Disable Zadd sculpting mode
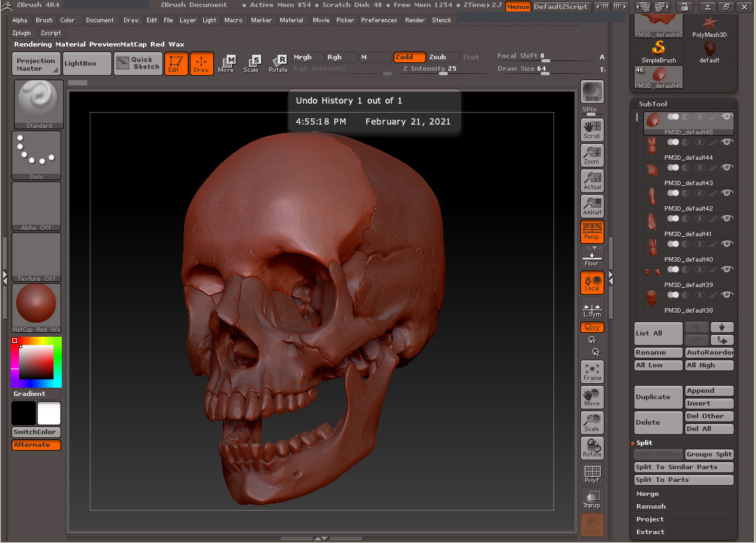 click(x=409, y=57)
